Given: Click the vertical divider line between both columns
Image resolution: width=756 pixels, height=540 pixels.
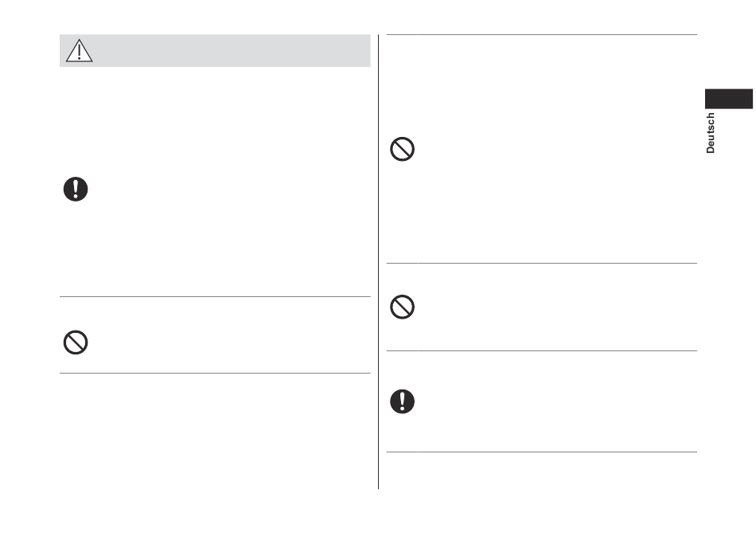Looking at the screenshot, I should pos(379,261).
